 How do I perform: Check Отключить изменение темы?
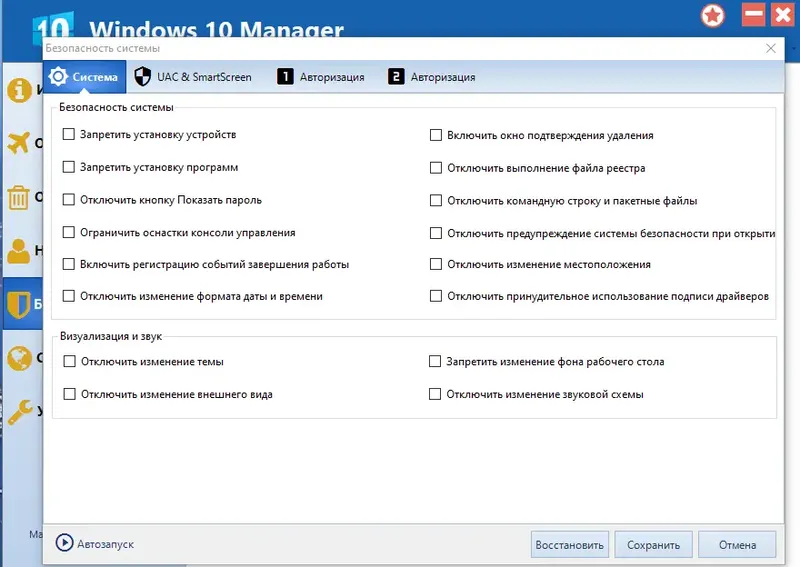pos(69,361)
